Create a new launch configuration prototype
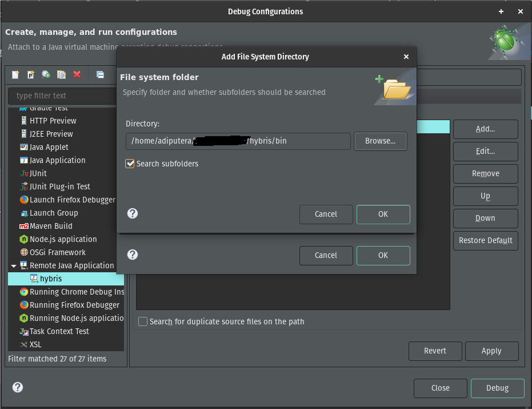 coord(31,75)
